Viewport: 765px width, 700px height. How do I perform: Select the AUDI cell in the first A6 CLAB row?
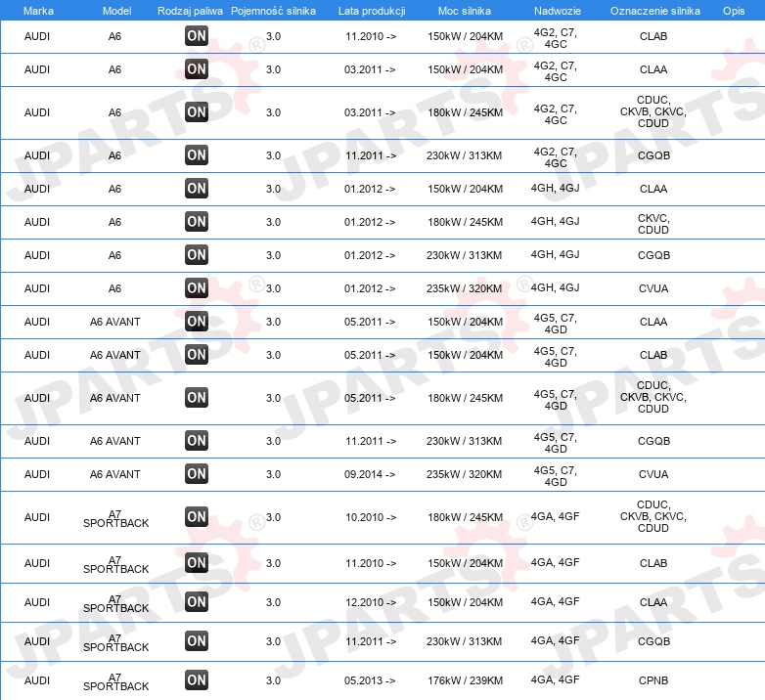point(37,36)
